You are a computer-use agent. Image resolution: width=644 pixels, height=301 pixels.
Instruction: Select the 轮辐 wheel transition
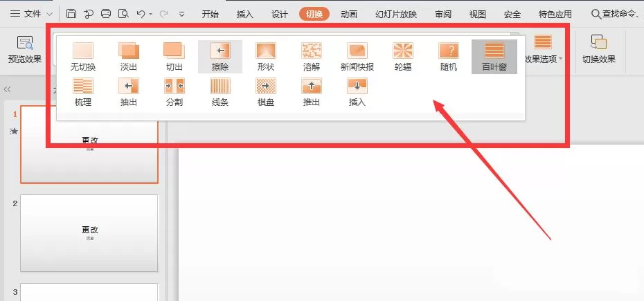tap(403, 57)
